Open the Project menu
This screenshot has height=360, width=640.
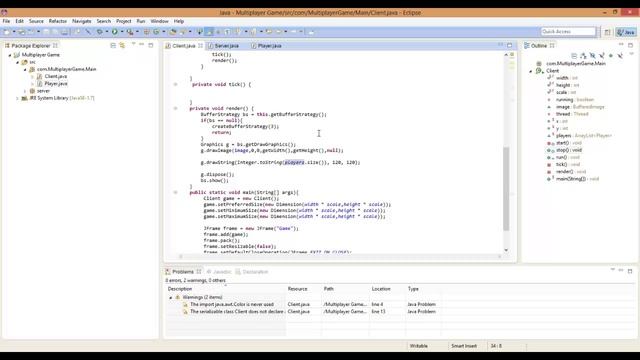[x=124, y=21]
